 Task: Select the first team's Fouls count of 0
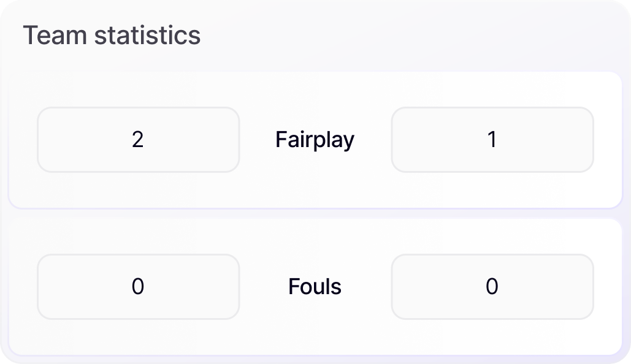(138, 287)
